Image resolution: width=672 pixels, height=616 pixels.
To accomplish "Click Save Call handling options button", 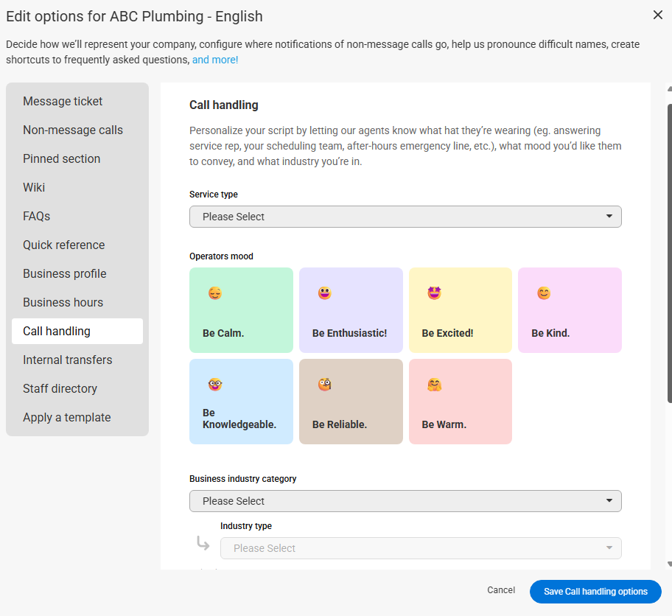I will [x=595, y=592].
